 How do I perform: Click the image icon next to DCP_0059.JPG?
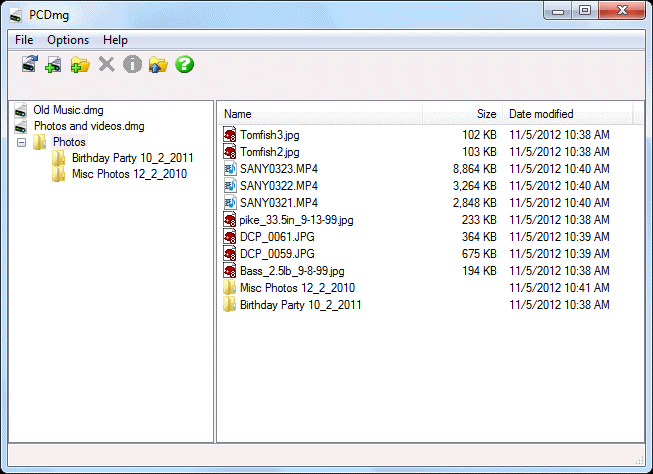[230, 254]
